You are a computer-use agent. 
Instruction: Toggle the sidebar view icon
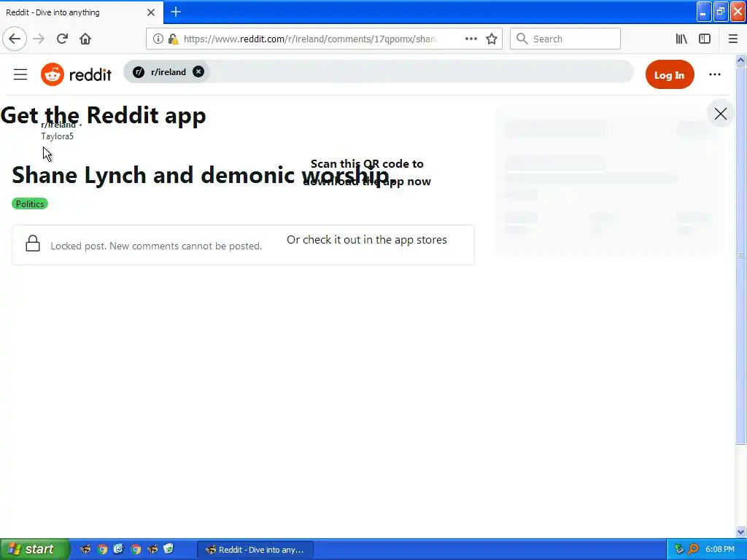click(x=705, y=39)
